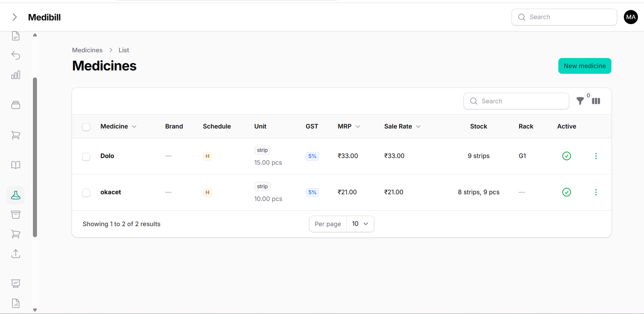Click the 10.00 pcs value

coord(268,199)
